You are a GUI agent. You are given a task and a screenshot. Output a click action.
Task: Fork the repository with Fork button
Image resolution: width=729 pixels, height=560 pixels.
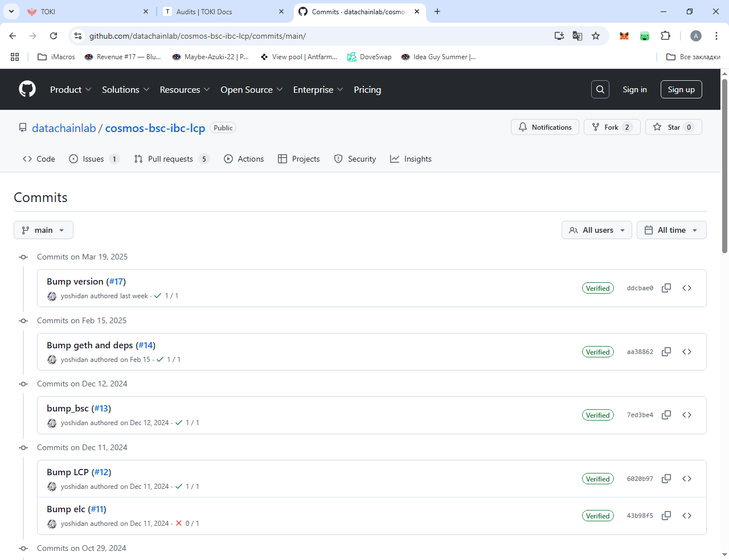(612, 127)
